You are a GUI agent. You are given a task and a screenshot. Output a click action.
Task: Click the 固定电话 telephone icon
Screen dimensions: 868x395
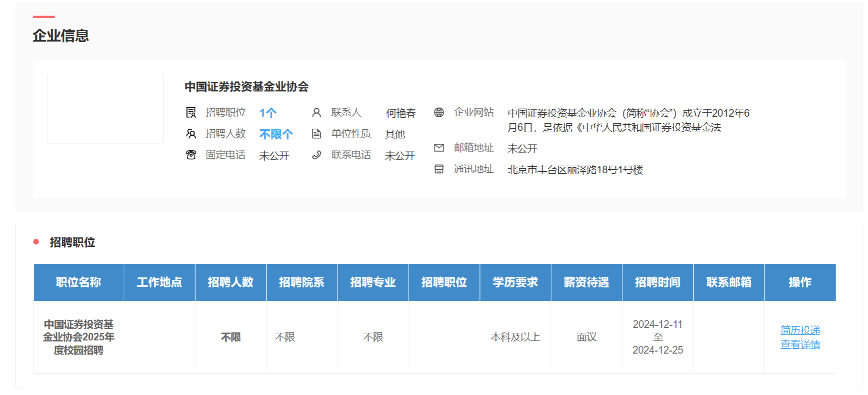point(191,155)
